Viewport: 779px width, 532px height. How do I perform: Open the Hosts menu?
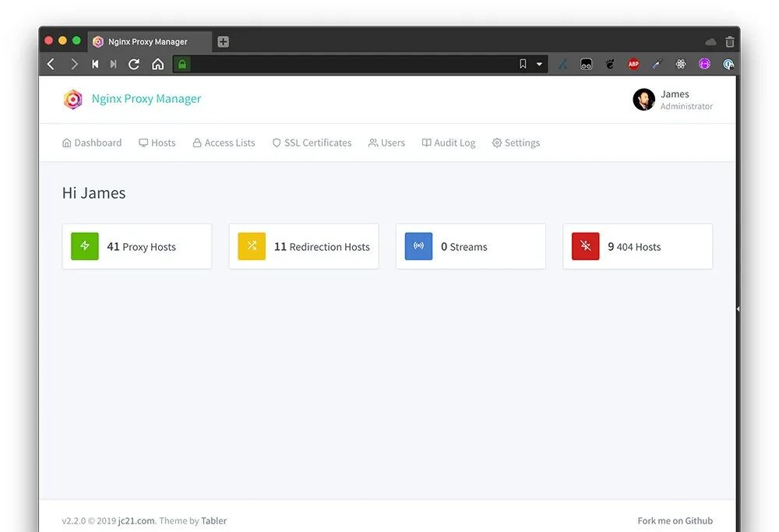(157, 143)
